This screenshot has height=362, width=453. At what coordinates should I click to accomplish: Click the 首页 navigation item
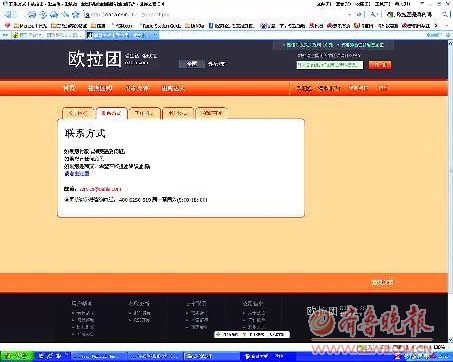70,88
